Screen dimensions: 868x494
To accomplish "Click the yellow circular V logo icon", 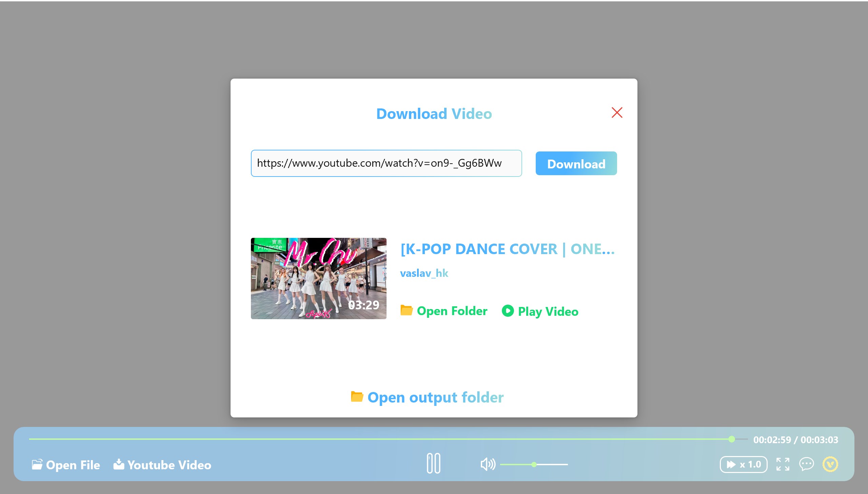I will (x=830, y=464).
